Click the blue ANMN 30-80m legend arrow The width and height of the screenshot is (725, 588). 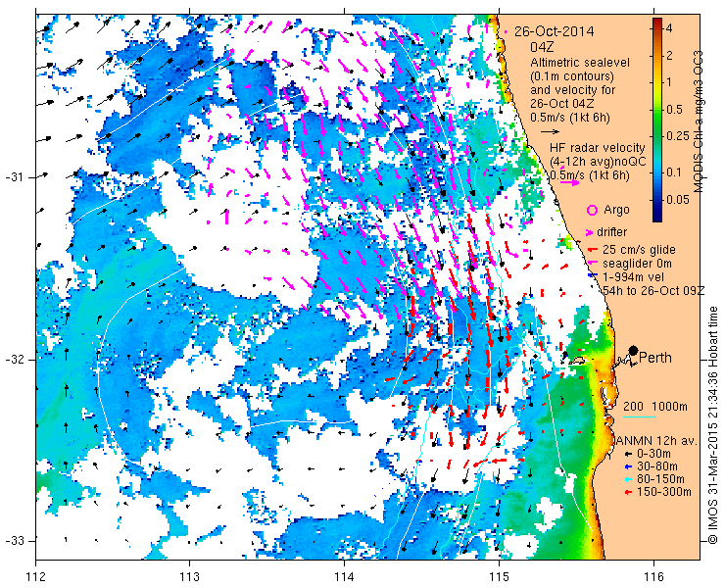(x=628, y=466)
